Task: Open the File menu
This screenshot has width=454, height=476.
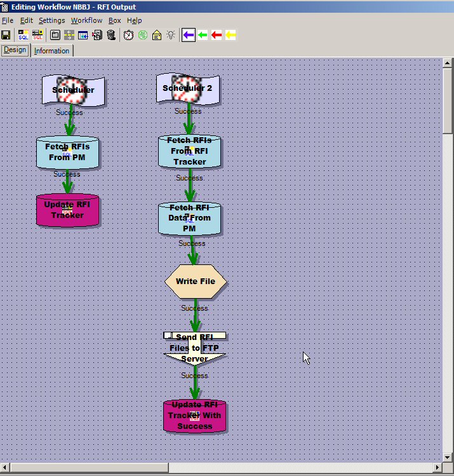Action: pos(8,20)
